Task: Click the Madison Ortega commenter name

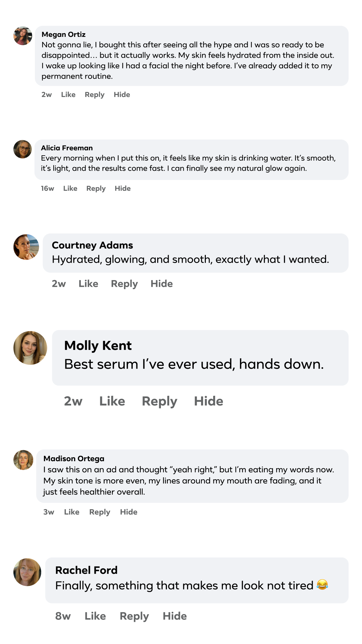Action: tap(74, 459)
